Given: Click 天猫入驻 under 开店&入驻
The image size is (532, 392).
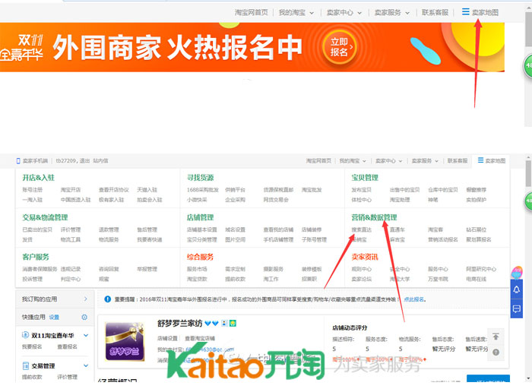Looking at the screenshot, I should pos(147,190).
